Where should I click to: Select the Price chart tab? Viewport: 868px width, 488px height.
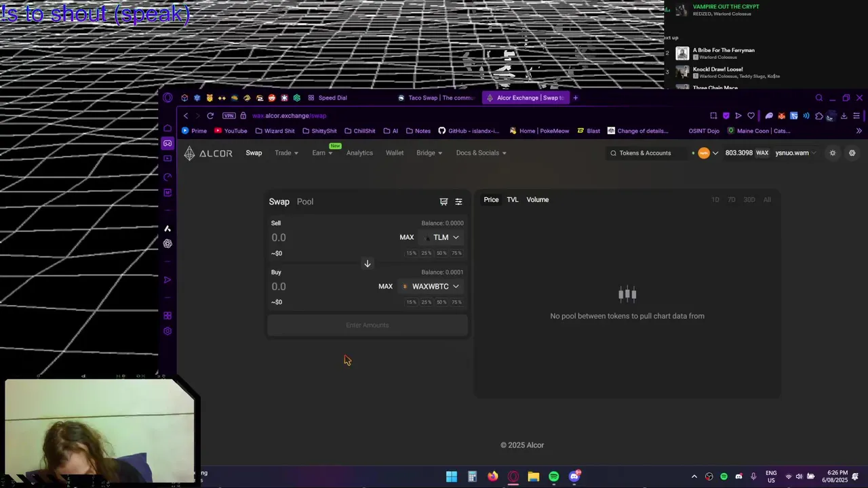click(491, 200)
